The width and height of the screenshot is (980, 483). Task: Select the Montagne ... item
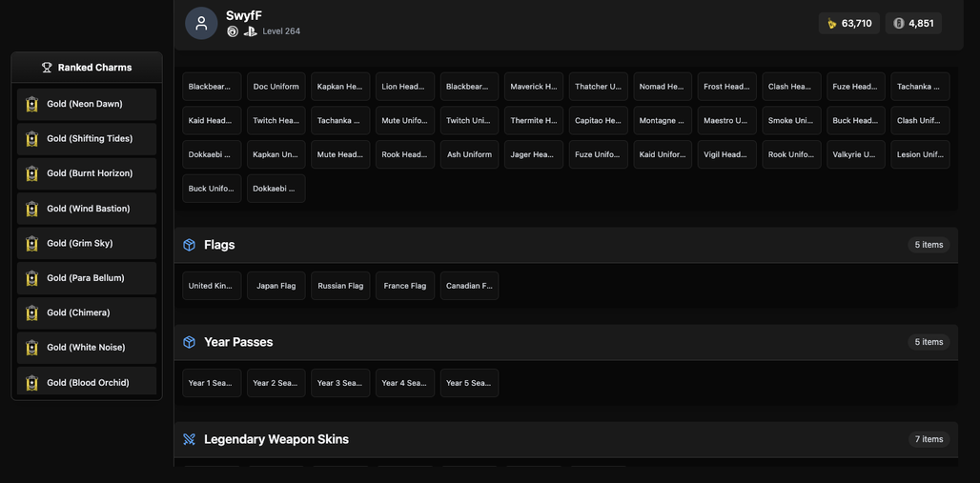click(663, 121)
